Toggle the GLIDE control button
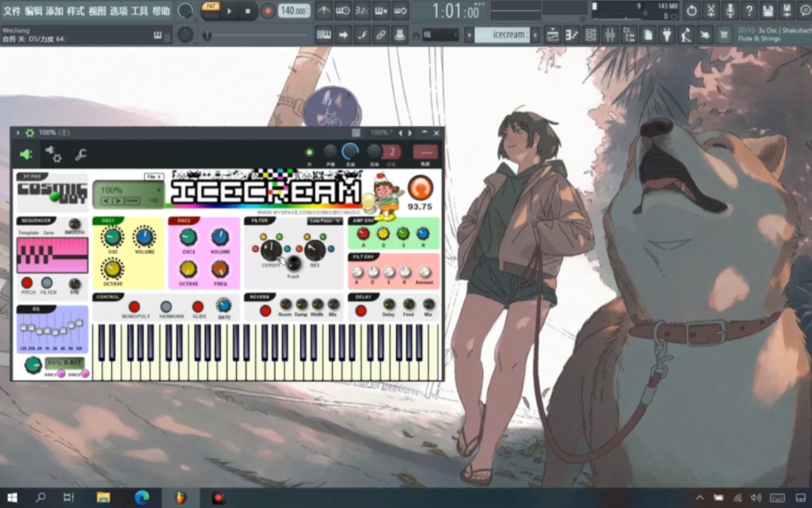The image size is (812, 508). (198, 307)
